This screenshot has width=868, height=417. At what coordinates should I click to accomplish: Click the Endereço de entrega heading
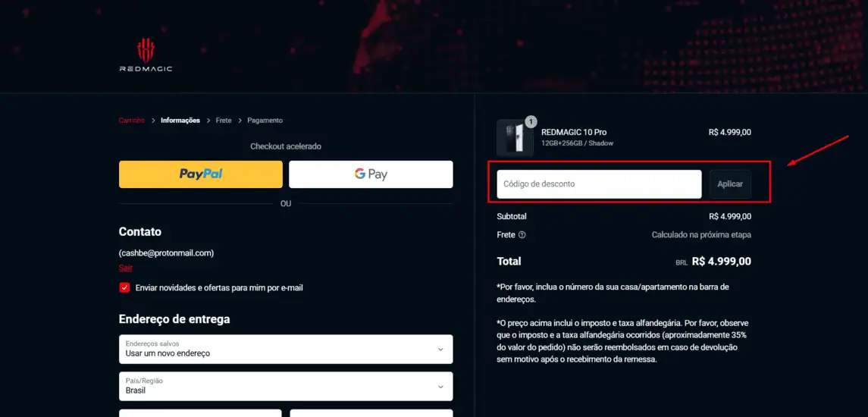pos(174,319)
